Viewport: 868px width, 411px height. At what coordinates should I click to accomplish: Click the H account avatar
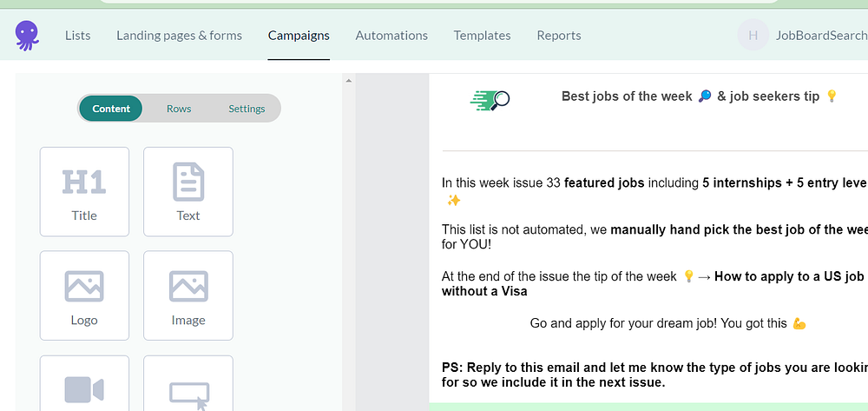point(753,36)
